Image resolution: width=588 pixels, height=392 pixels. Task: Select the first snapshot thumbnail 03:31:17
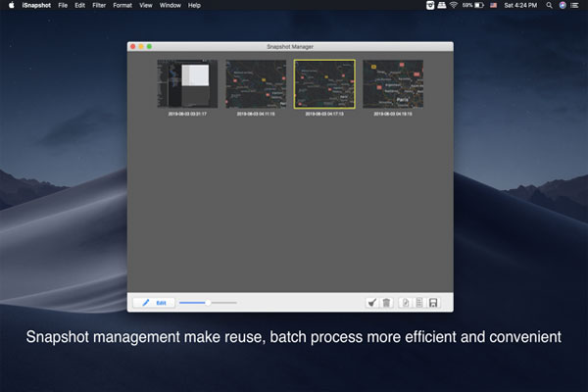[x=187, y=84]
